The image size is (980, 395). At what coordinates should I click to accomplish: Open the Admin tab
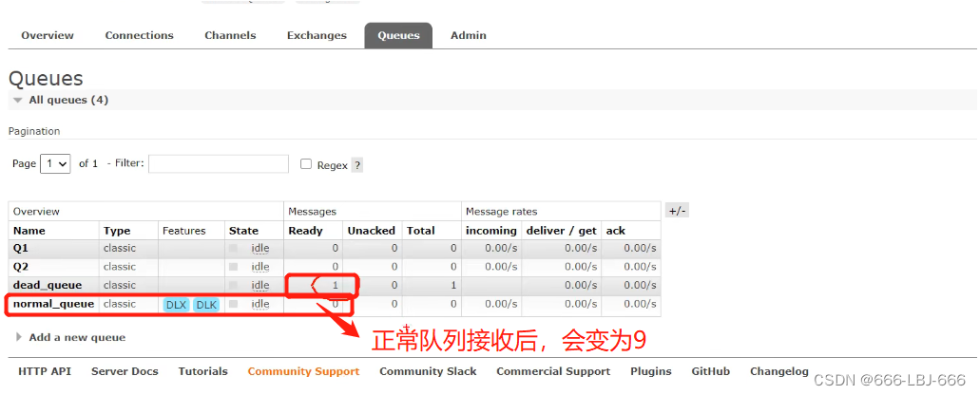468,36
